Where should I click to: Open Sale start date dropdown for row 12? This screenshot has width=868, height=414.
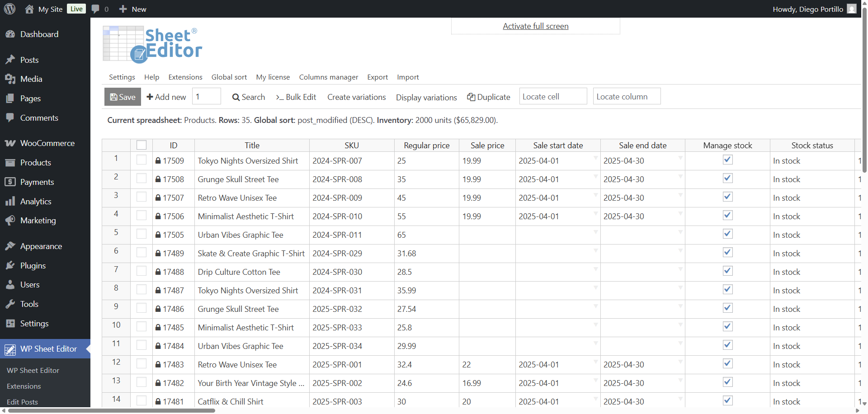(595, 362)
